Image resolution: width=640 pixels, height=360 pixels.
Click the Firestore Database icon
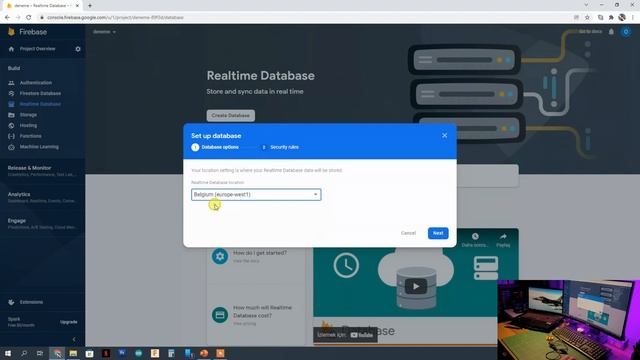click(x=11, y=93)
